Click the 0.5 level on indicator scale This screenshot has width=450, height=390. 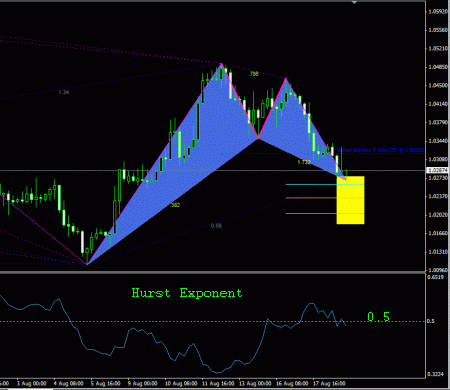coord(431,321)
